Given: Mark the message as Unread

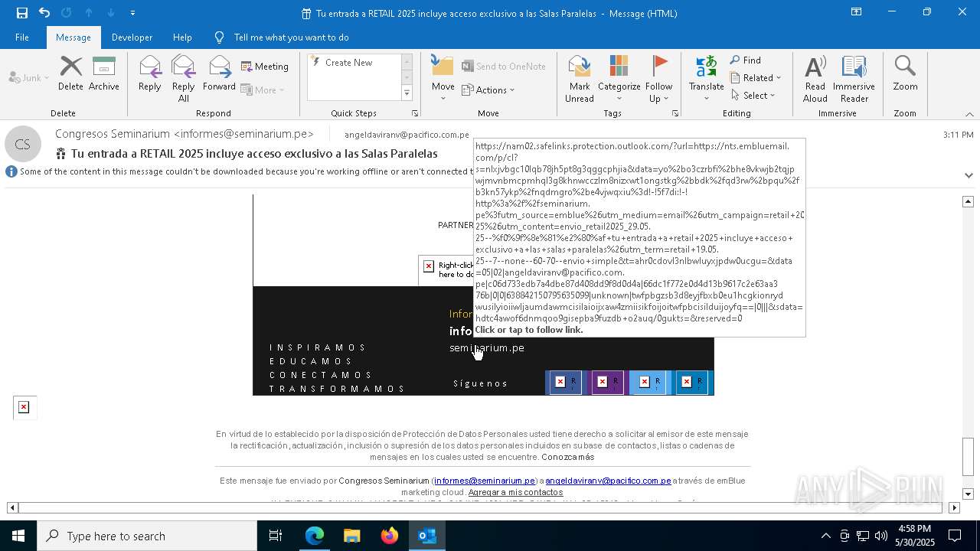Looking at the screenshot, I should [580, 79].
